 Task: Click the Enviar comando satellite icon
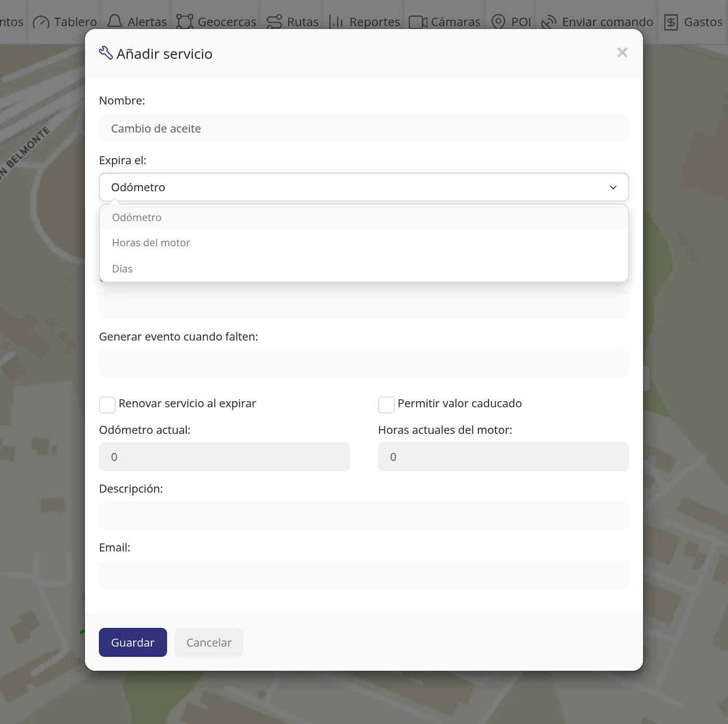pyautogui.click(x=549, y=22)
